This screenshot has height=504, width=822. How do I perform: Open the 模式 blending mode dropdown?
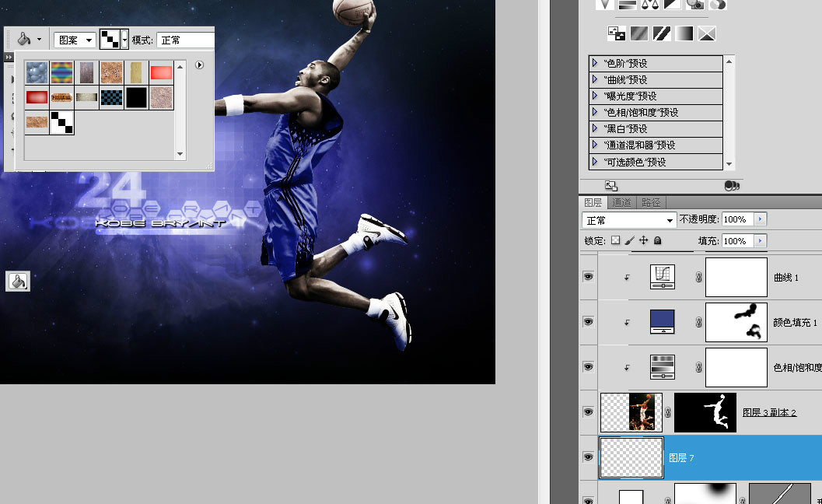tap(185, 40)
